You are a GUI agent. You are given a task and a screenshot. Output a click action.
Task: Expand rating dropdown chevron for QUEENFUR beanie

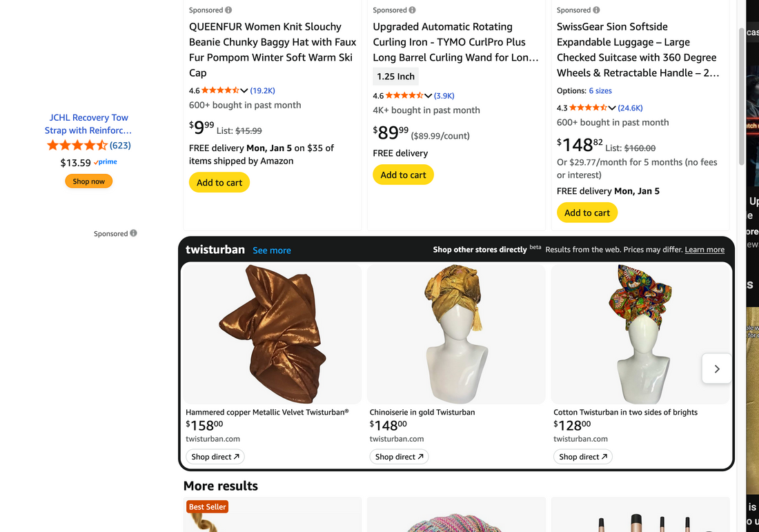pyautogui.click(x=244, y=91)
